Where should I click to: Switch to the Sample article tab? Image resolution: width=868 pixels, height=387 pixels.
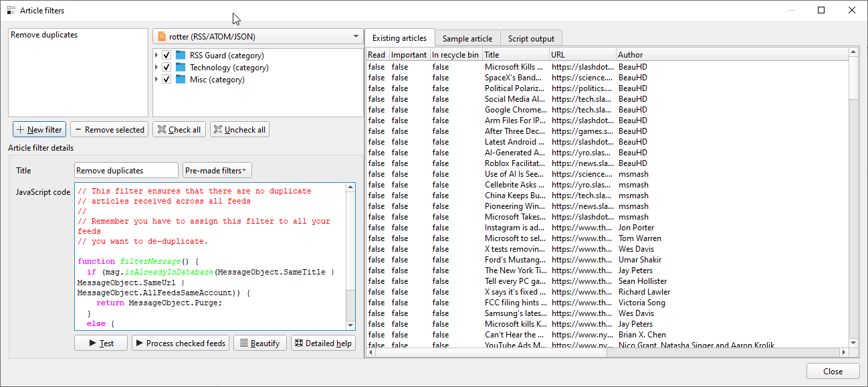pyautogui.click(x=467, y=39)
